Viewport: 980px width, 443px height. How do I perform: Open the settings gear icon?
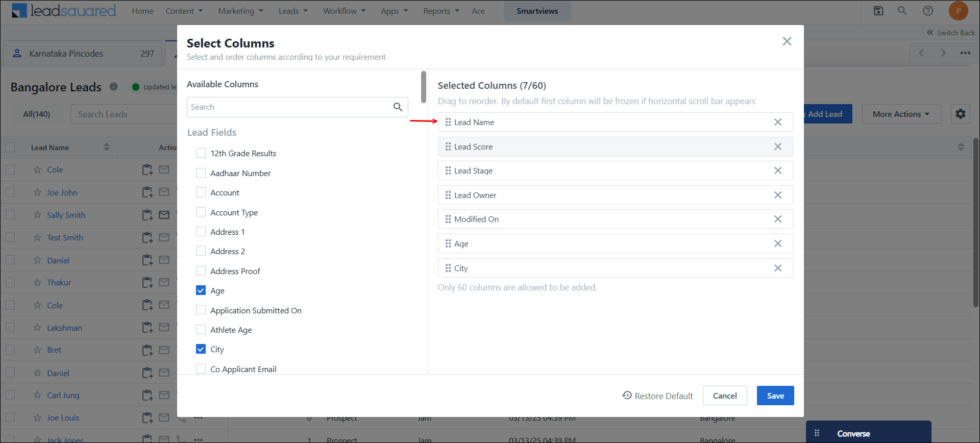960,114
